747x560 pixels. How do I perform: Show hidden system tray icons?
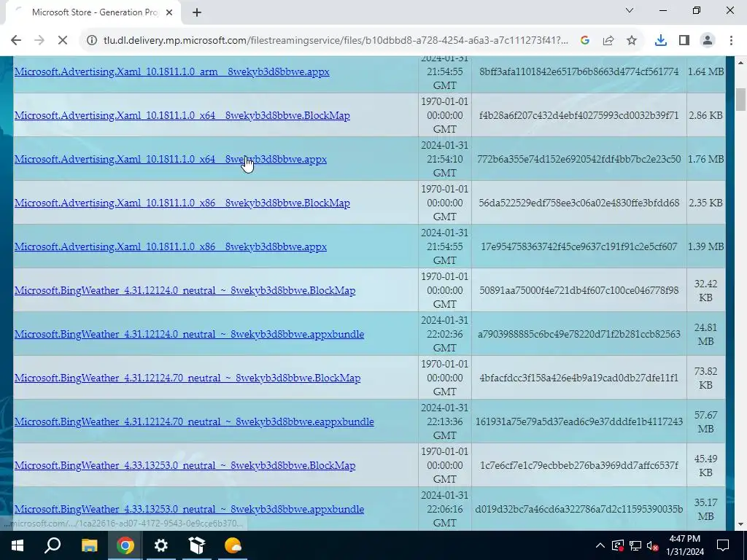point(600,545)
